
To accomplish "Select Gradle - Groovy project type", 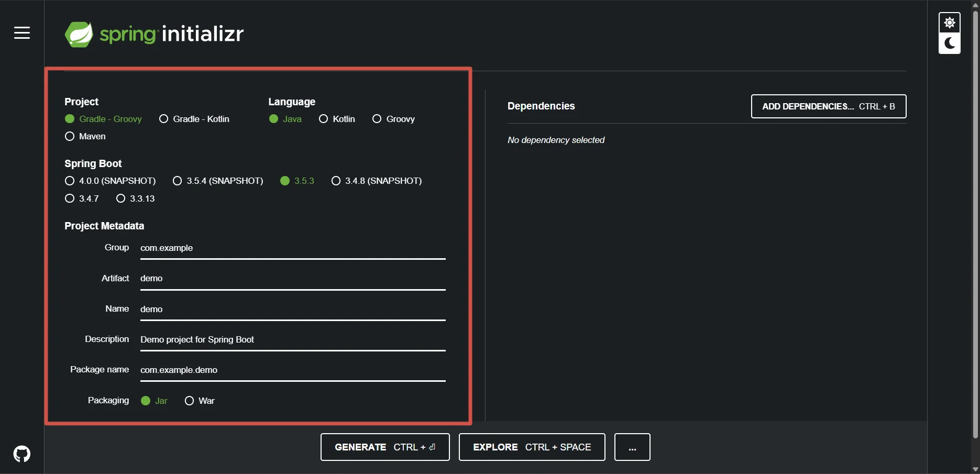I will point(103,119).
